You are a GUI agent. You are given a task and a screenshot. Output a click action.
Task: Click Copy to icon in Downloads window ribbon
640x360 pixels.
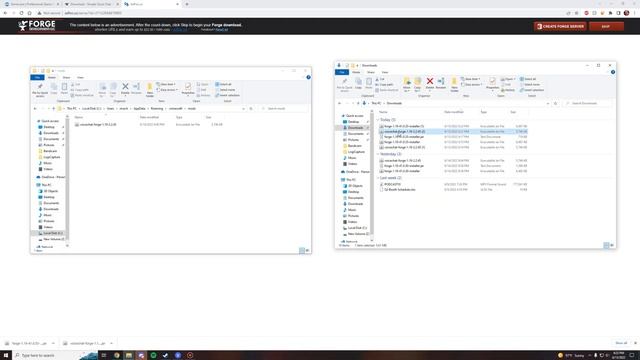(418, 84)
